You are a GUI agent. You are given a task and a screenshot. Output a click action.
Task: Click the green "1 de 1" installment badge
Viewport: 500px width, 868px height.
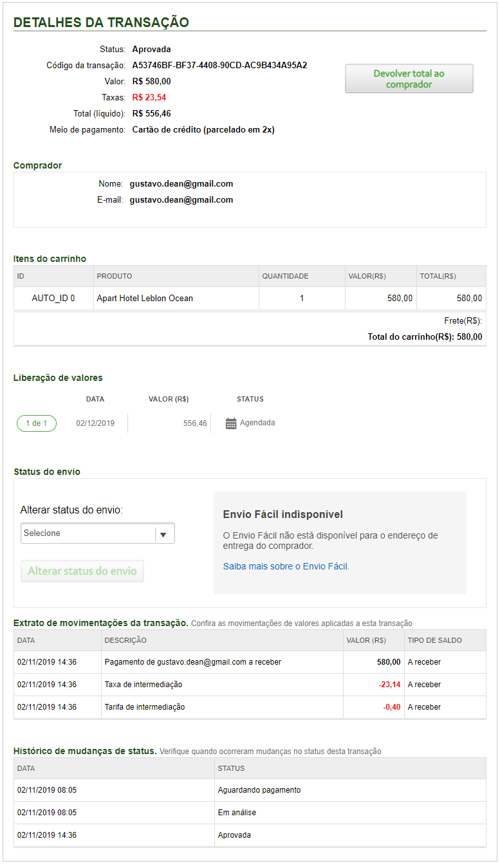(37, 423)
